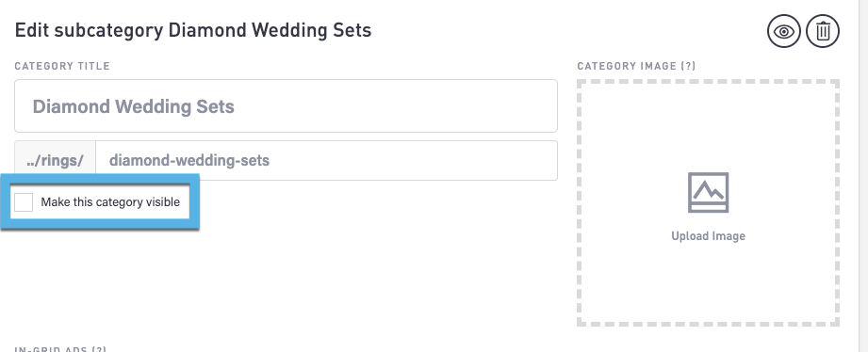
Task: Click the Make this category visible label text
Action: 110,202
